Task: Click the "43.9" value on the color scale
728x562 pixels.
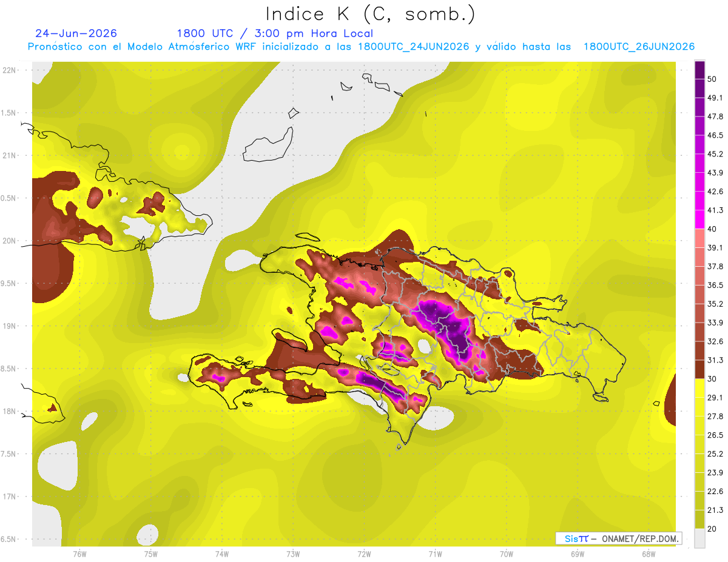Action: [x=715, y=173]
